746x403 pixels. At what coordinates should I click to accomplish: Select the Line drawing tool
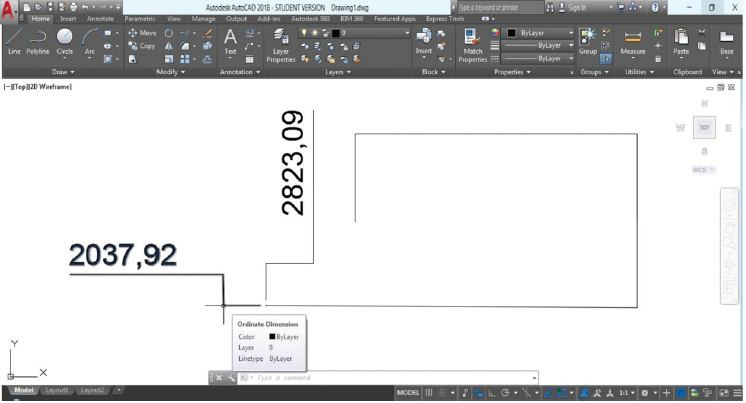click(14, 40)
